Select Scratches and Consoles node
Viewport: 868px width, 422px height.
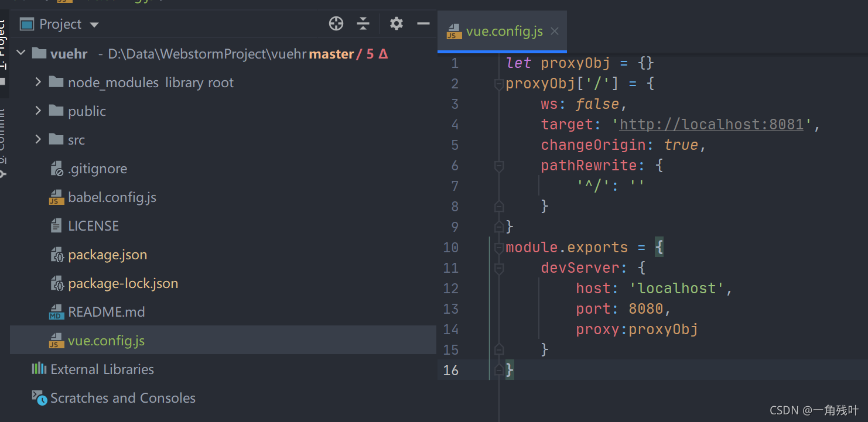point(123,398)
